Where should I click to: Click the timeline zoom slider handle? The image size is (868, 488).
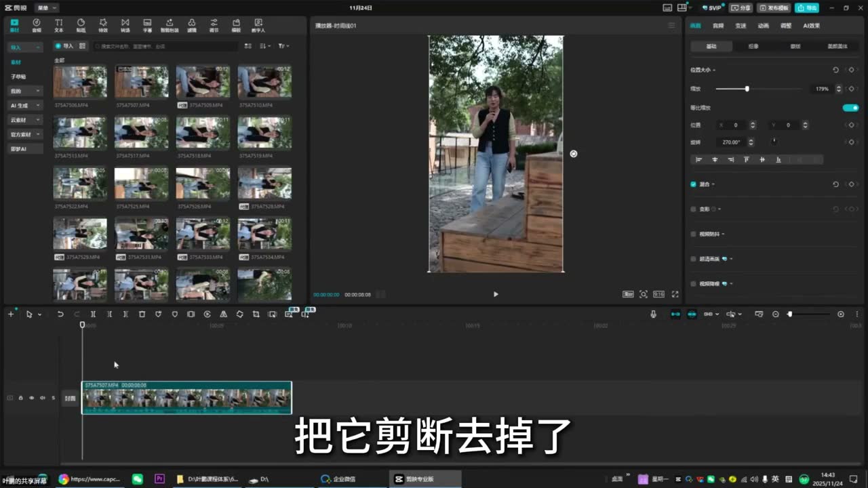[789, 314]
